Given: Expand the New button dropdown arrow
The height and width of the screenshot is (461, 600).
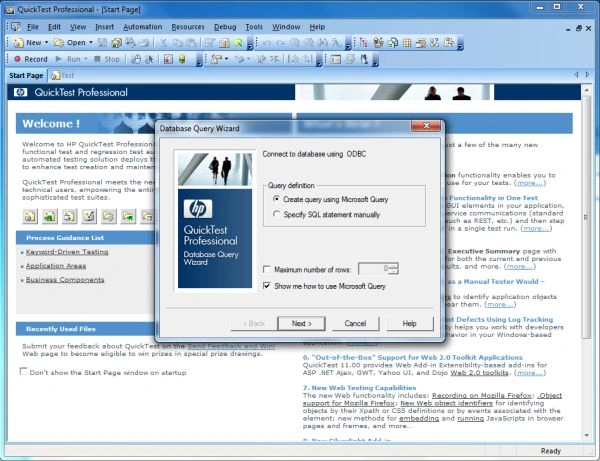Looking at the screenshot, I should [46, 42].
